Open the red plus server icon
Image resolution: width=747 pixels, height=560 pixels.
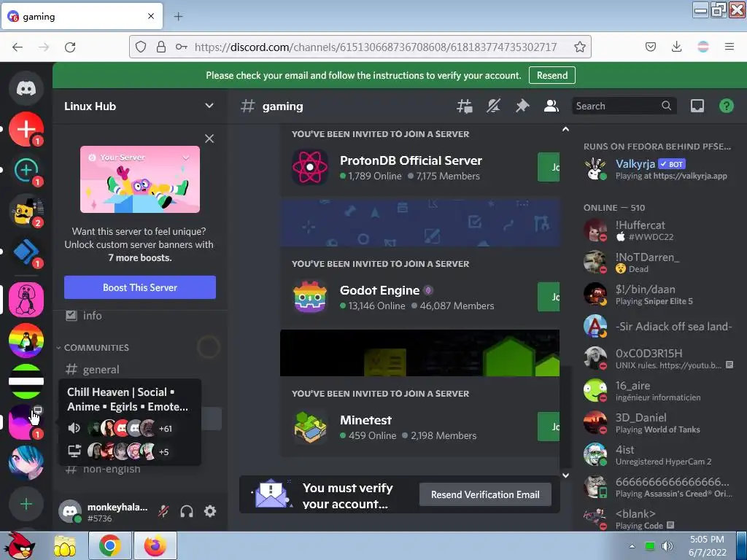26,129
